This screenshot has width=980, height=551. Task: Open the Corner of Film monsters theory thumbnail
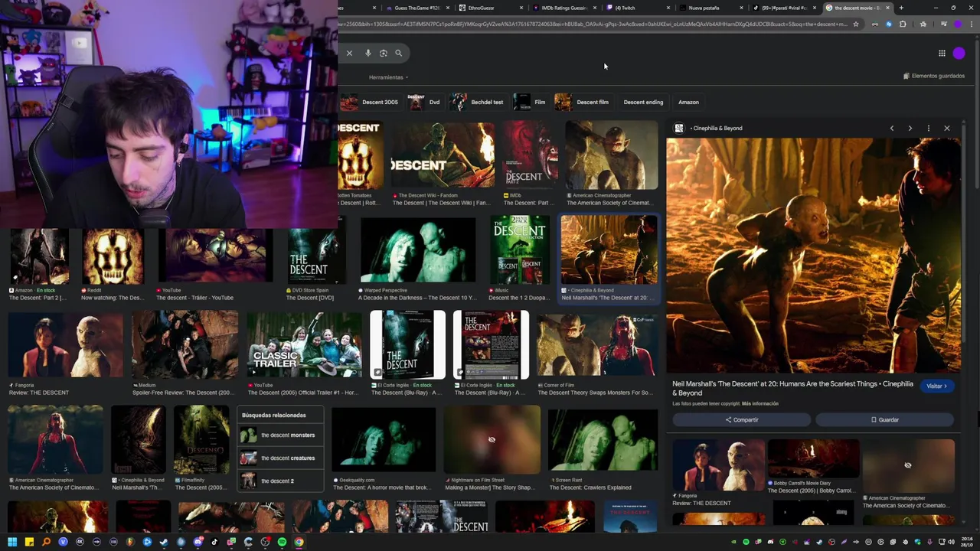click(597, 344)
